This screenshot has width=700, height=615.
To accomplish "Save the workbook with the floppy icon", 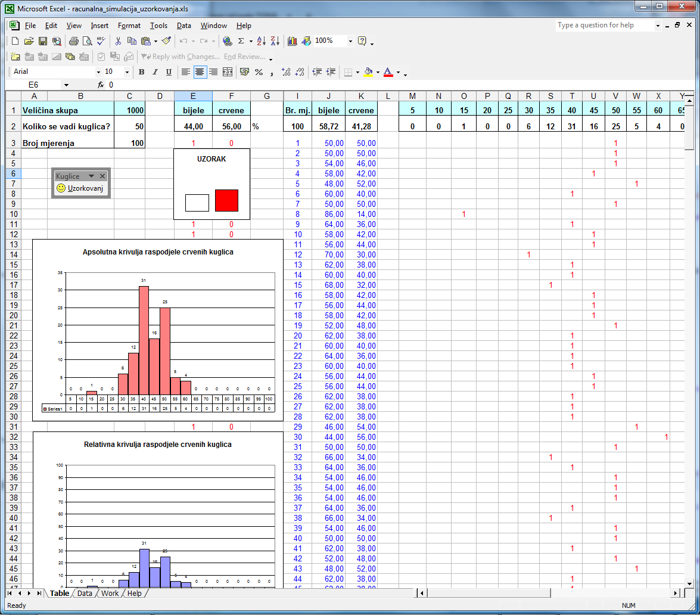I will click(42, 41).
